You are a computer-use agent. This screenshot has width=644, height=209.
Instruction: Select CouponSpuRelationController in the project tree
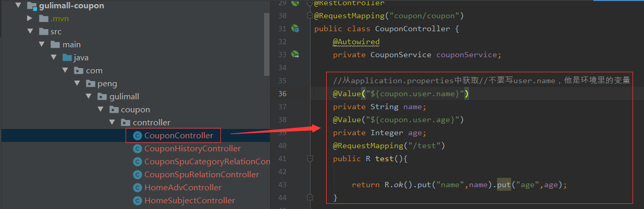pos(202,175)
